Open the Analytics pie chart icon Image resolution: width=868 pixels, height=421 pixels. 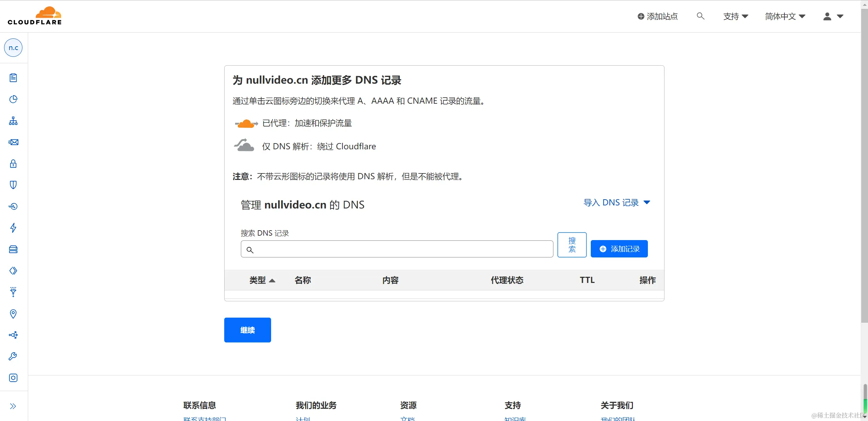tap(13, 99)
